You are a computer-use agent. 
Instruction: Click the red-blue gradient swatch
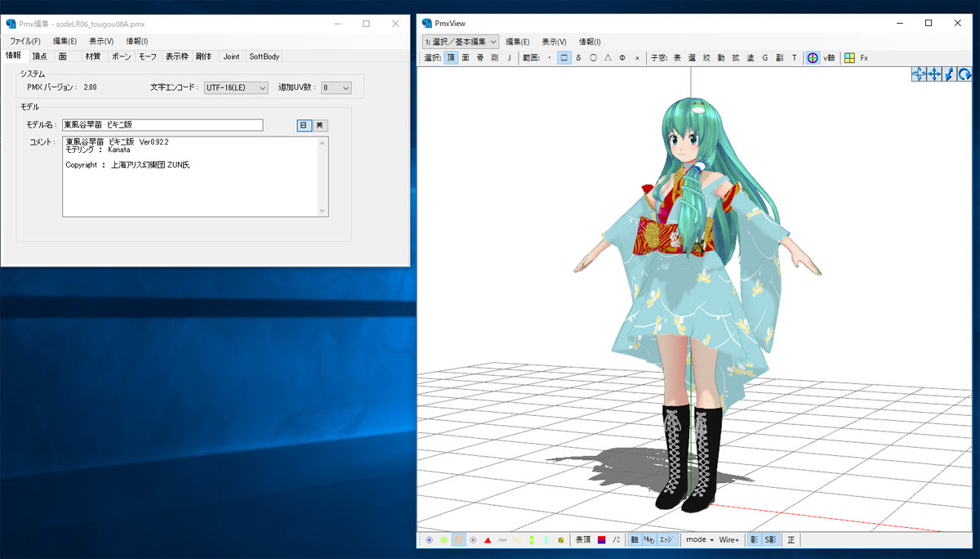point(602,540)
